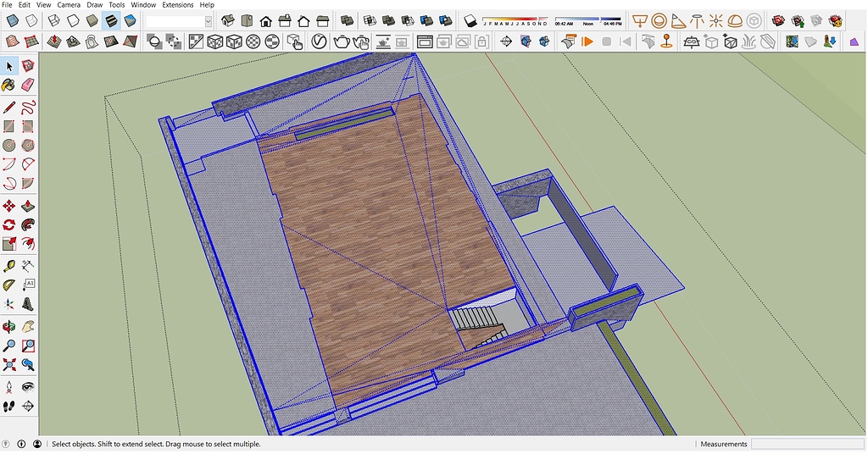Enable Hidden Line face style
This screenshot has height=465, width=868.
tap(73, 21)
